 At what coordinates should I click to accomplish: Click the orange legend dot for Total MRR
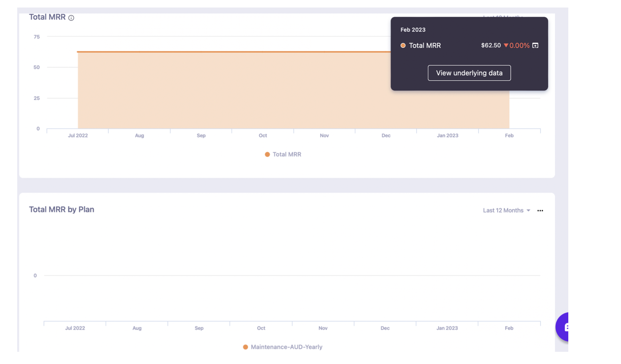click(x=267, y=154)
